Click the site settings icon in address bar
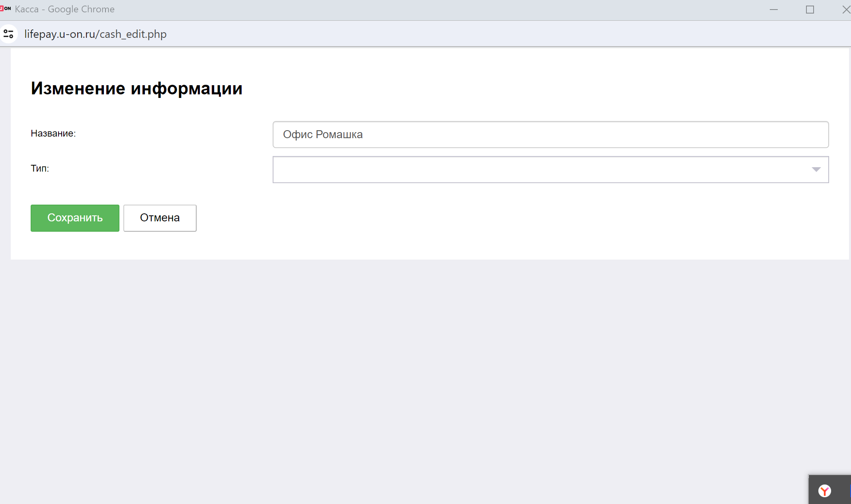The image size is (851, 504). pos(8,34)
